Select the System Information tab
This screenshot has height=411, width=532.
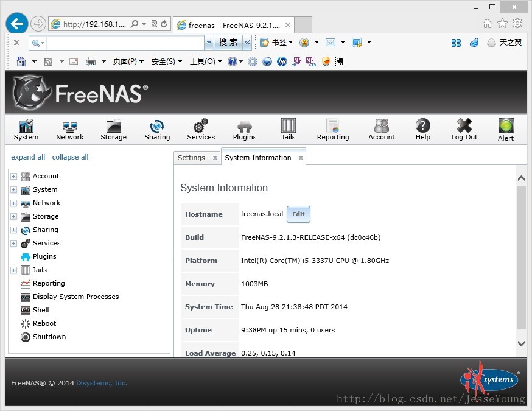pyautogui.click(x=258, y=158)
